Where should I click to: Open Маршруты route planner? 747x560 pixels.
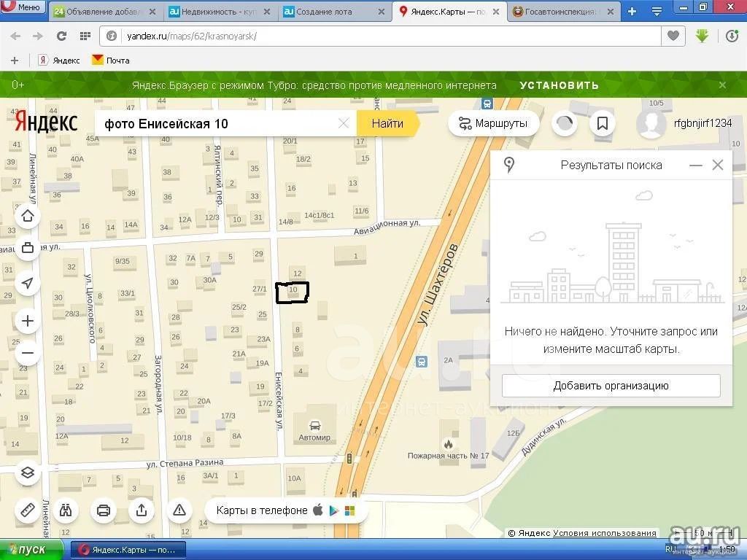pyautogui.click(x=494, y=123)
